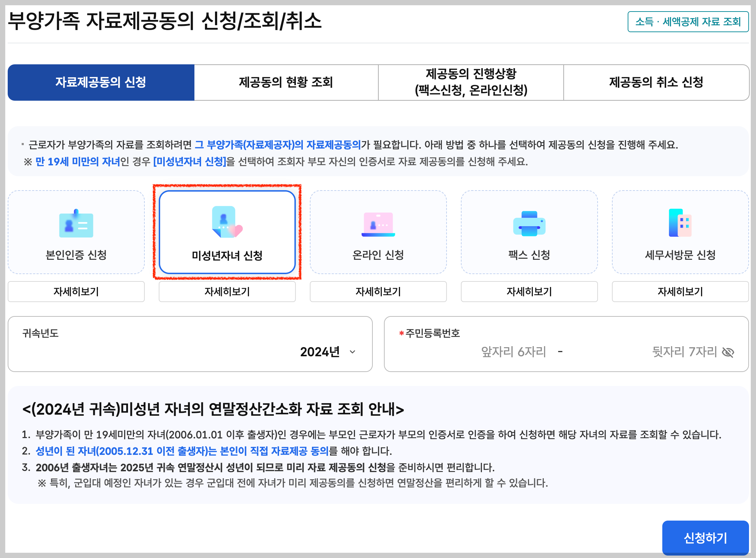Click 자세히보기 under 온라인 신청

[378, 292]
